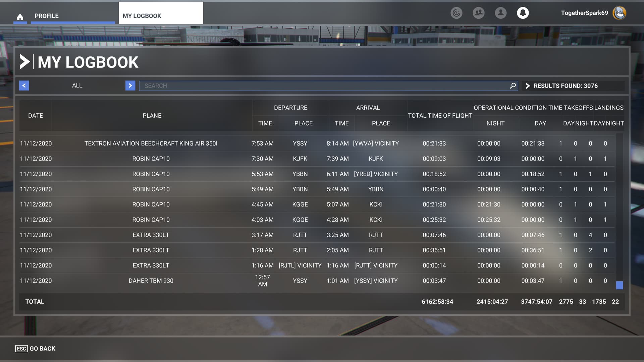Click OPERATIONAL CONDITION TIME header
The image size is (644, 362).
click(518, 108)
